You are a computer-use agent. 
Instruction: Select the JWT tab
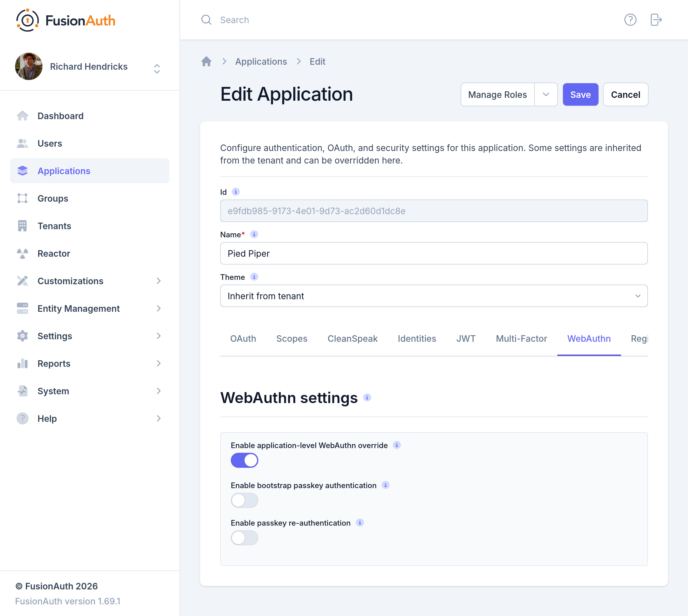(466, 338)
